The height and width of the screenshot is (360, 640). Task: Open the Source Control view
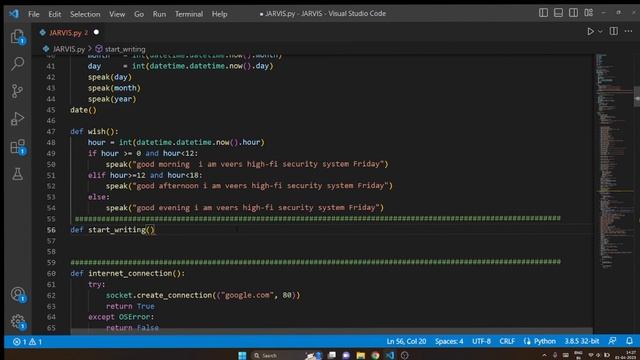(x=18, y=91)
